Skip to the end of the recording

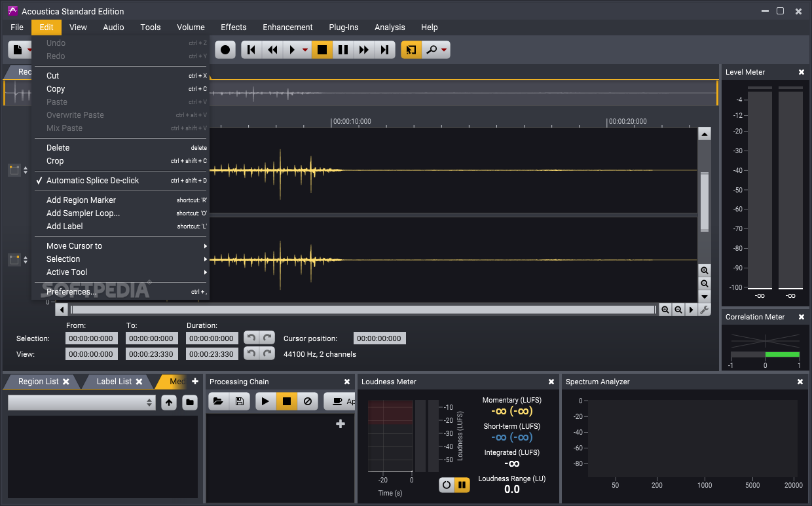(x=385, y=50)
